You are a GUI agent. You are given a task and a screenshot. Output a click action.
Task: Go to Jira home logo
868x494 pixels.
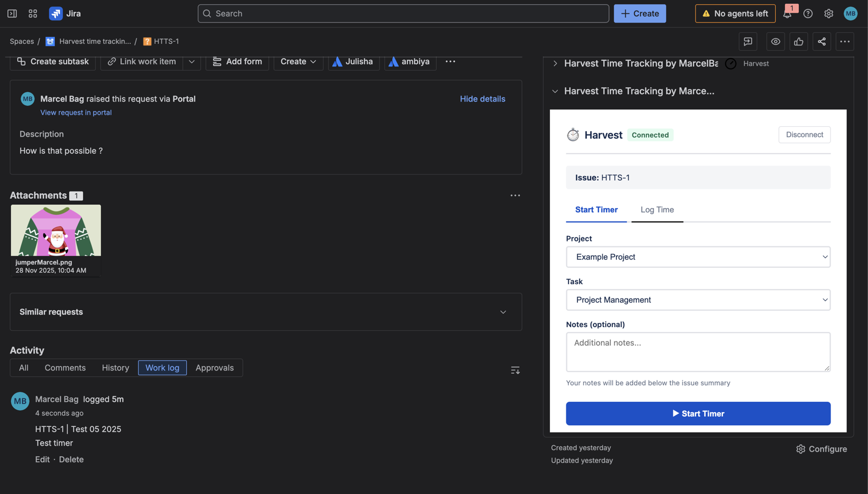click(x=65, y=14)
